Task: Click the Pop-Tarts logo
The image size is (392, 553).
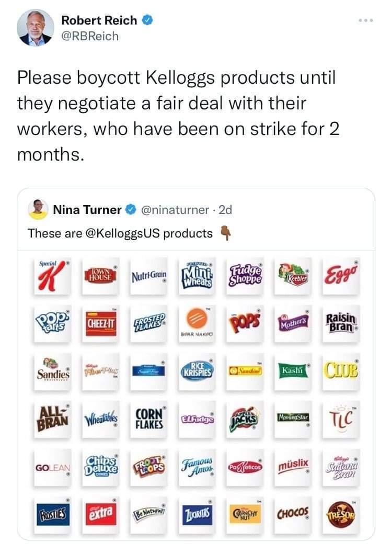Action: point(50,321)
